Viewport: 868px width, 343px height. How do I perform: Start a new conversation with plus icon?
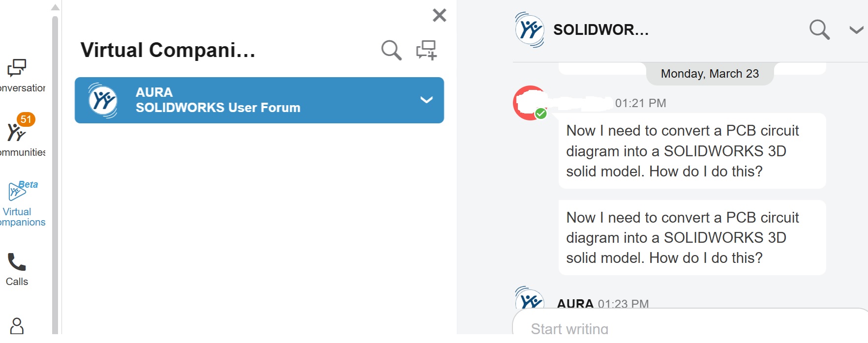(426, 50)
